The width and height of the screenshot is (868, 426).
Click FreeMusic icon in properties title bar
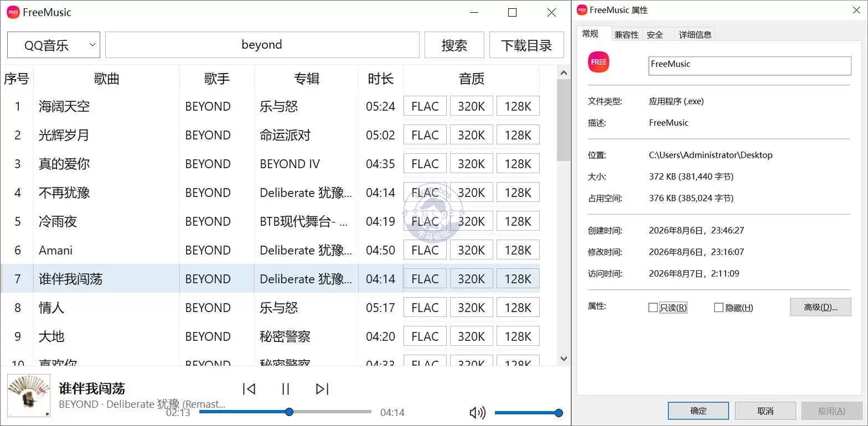(x=582, y=10)
